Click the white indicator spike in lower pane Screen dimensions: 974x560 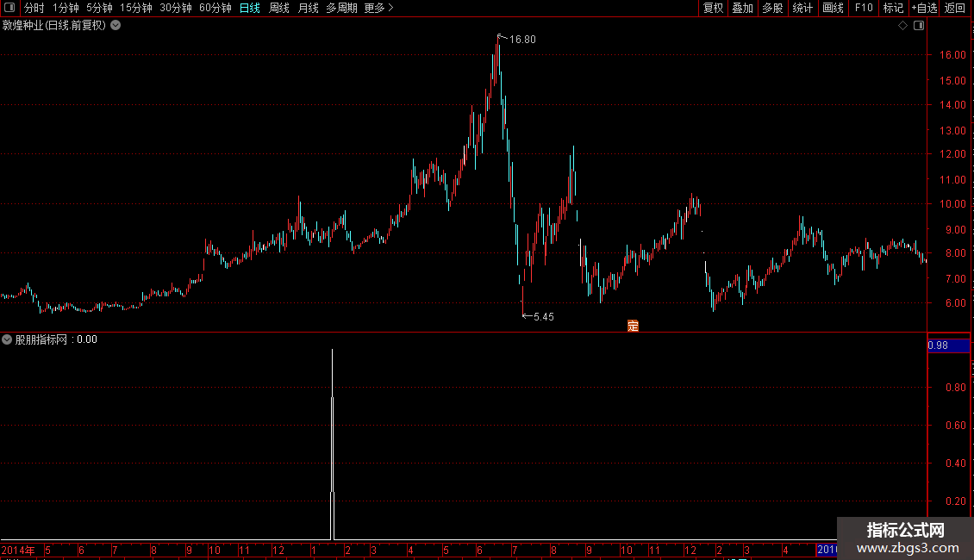tap(333, 445)
